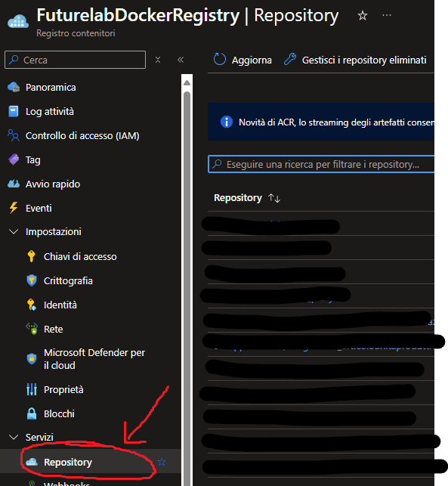This screenshot has width=448, height=486.
Task: Click the Blocchi padlock icon
Action: [32, 413]
